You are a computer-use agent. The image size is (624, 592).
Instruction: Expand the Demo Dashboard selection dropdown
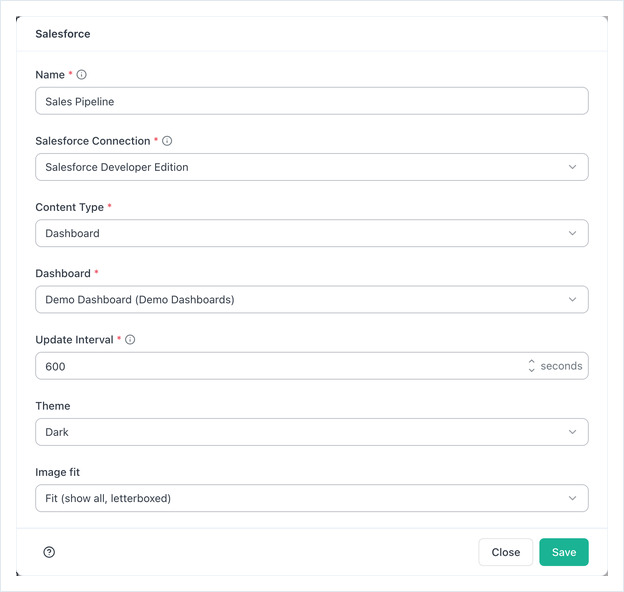pyautogui.click(x=312, y=299)
